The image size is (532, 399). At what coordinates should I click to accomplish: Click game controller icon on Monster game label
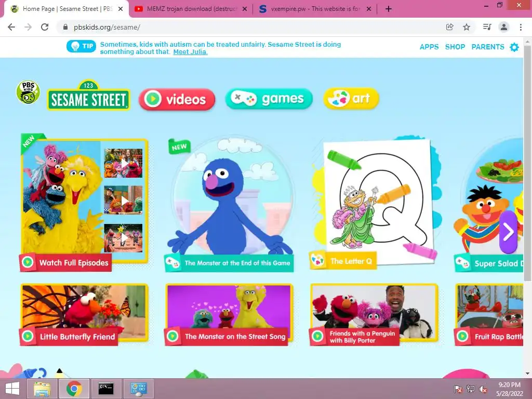tap(172, 262)
